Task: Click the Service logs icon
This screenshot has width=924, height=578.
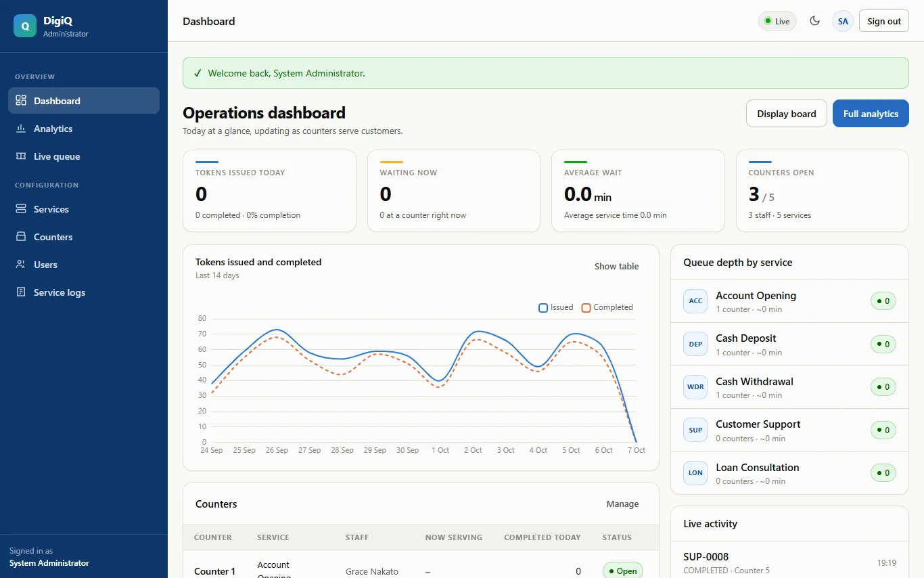Action: pyautogui.click(x=21, y=292)
